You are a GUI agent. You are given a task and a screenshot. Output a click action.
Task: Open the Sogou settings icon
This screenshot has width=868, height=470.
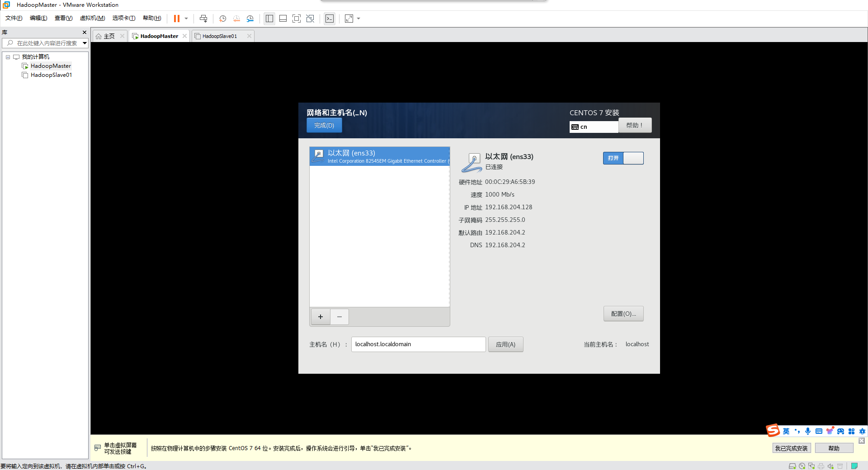click(862, 431)
